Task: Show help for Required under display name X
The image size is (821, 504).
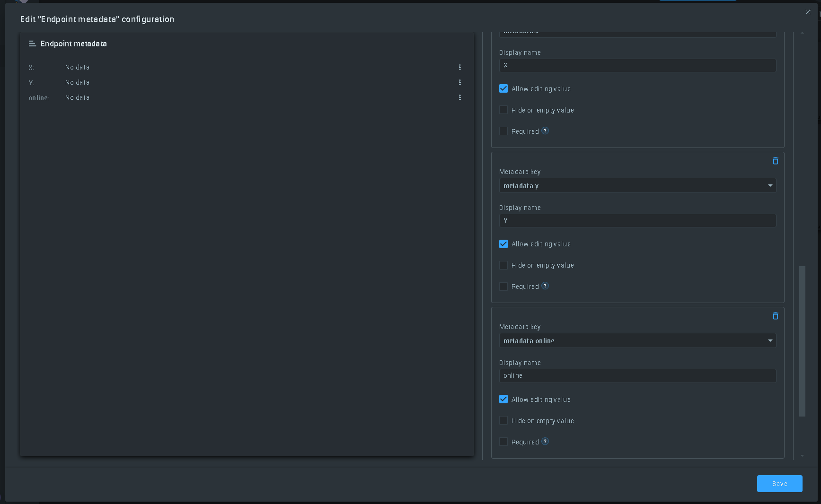Action: 545,131
